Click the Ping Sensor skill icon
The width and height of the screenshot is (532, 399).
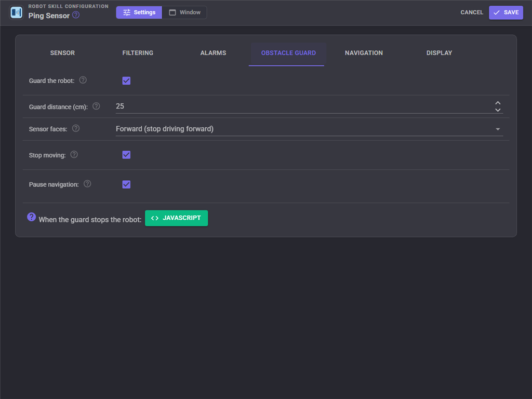tap(16, 12)
